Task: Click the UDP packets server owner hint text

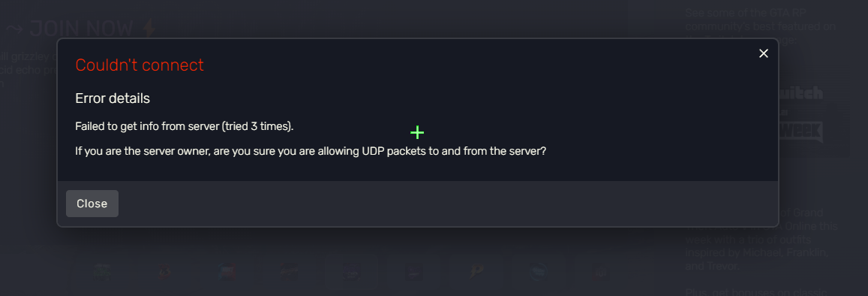Action: tap(311, 151)
